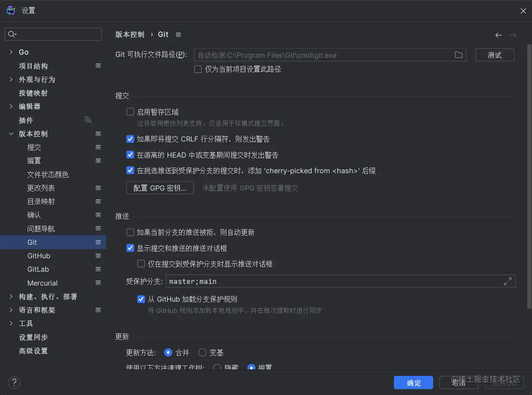This screenshot has height=395, width=532.
Task: Expand the Go section in the sidebar
Action: click(10, 52)
